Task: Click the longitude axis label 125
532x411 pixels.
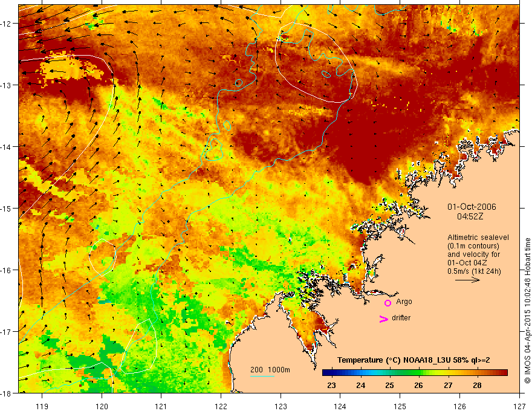Action: pos(400,406)
